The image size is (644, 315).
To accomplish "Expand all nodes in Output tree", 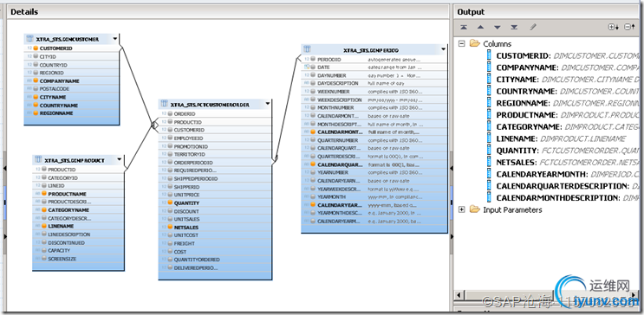I will (x=613, y=27).
